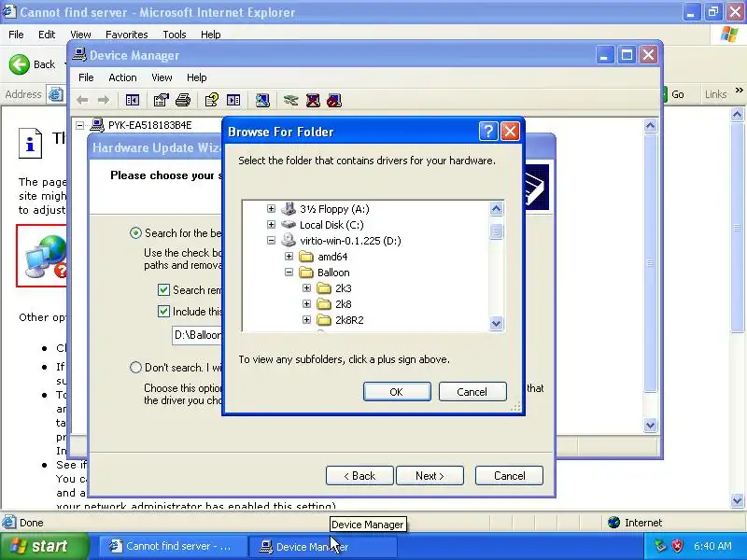Expand the 3½ Floppy (A:) node
The image size is (747, 560).
tap(271, 208)
